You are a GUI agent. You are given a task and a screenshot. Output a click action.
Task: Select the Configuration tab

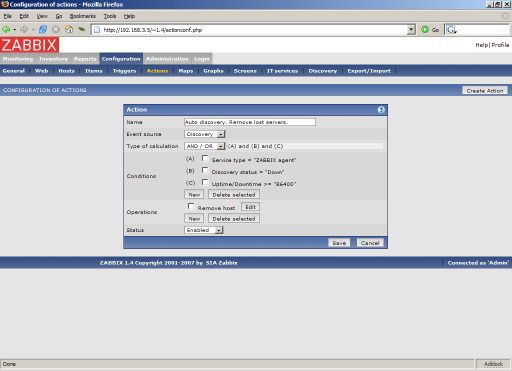point(121,59)
